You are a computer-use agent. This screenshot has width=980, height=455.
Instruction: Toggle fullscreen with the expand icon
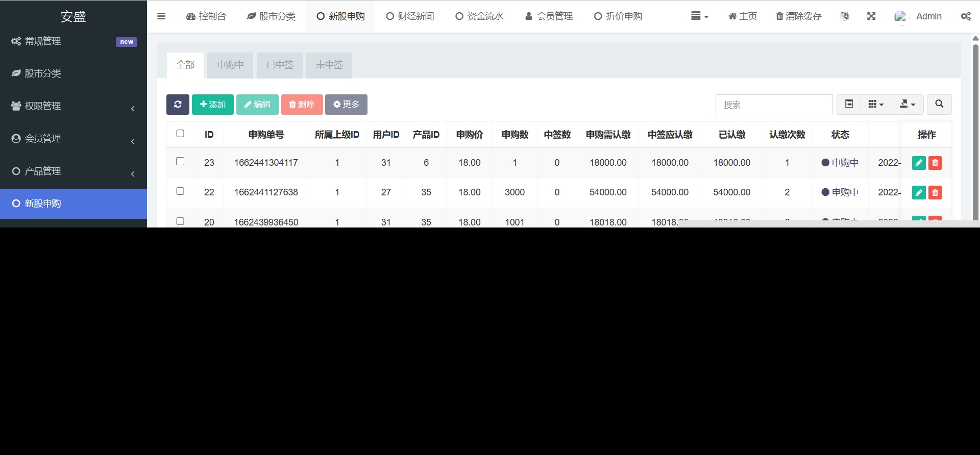click(871, 16)
